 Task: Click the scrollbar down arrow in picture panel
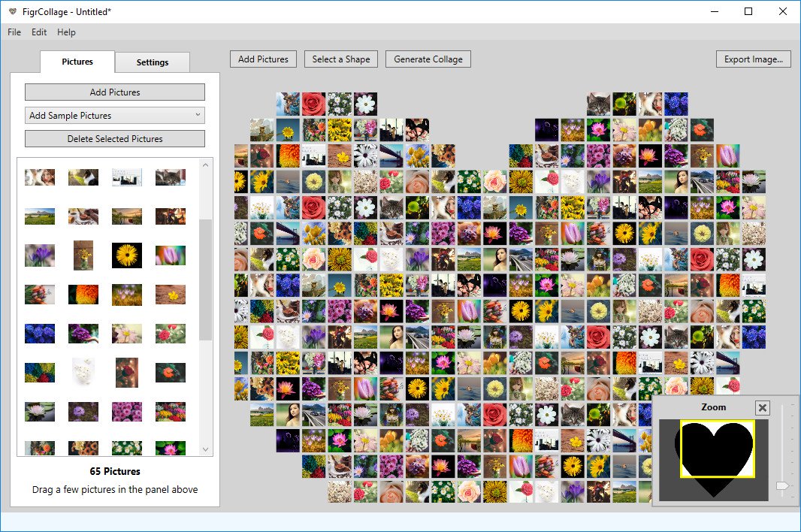[x=205, y=449]
